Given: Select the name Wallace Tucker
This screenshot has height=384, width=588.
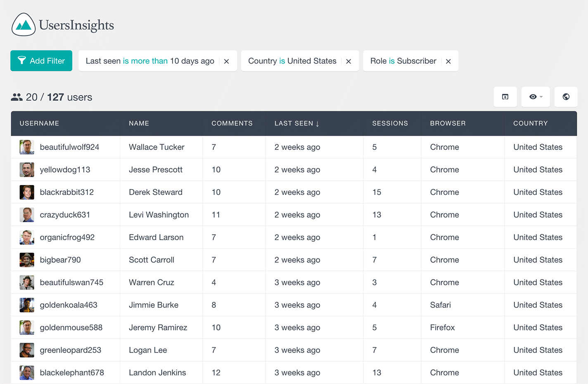Looking at the screenshot, I should coord(156,147).
